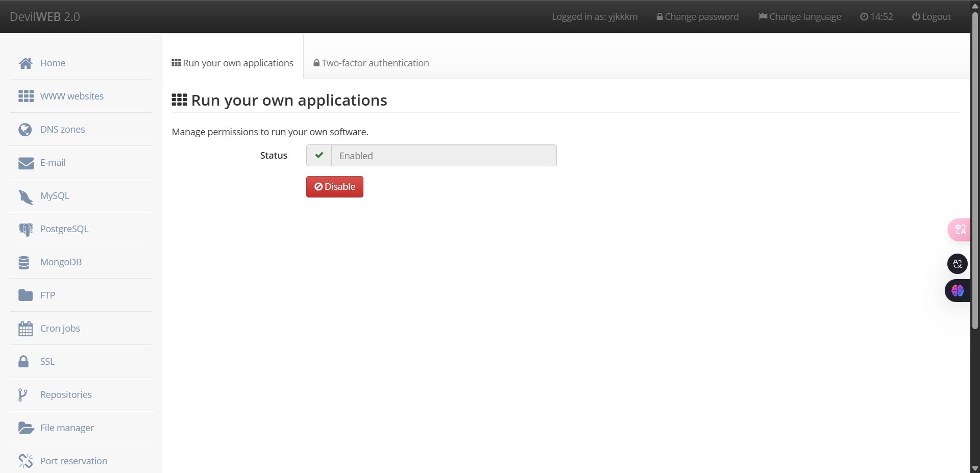Screen dimensions: 980x473
Task: Switch to Two-factor authentication tab
Action: 371,63
